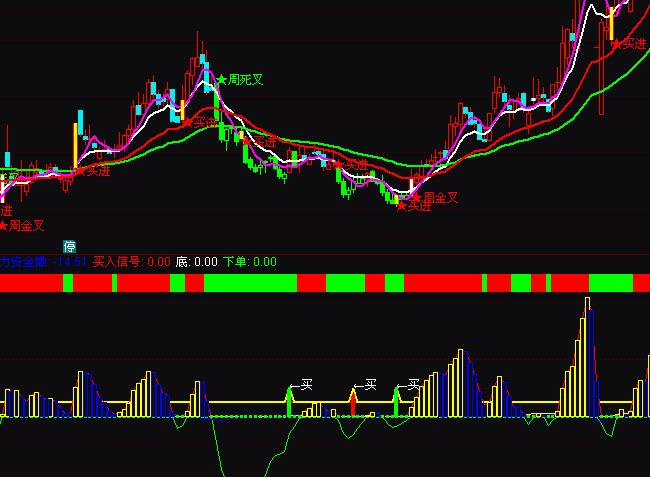This screenshot has height=477, width=650.
Task: Click the leftmost red 周金叉 star marker
Action: 22,226
